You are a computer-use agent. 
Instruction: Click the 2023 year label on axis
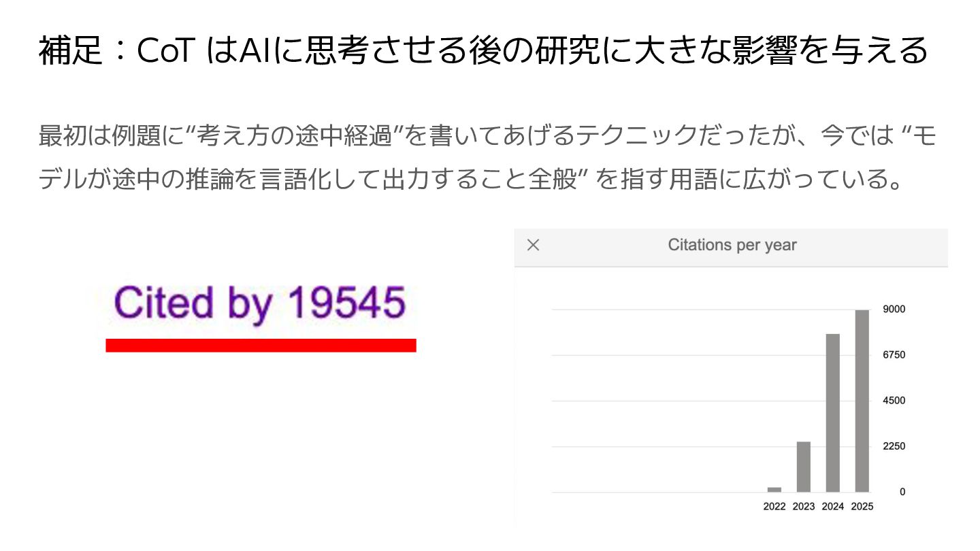coord(804,507)
